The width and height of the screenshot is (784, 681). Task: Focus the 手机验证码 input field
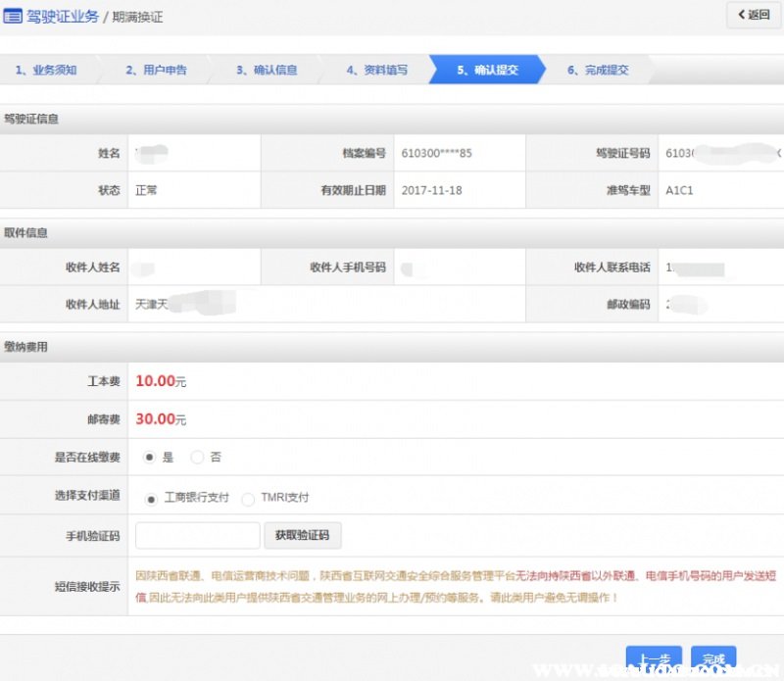197,535
